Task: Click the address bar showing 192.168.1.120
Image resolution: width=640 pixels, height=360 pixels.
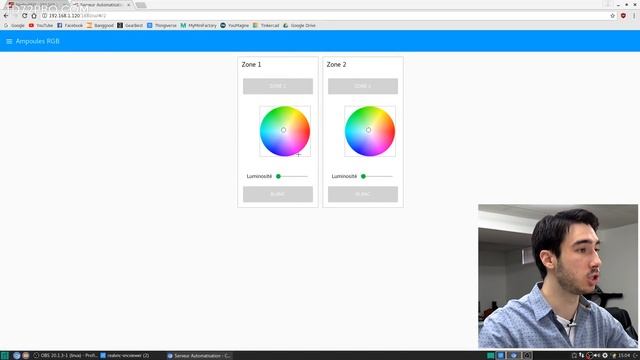Action: pos(327,16)
